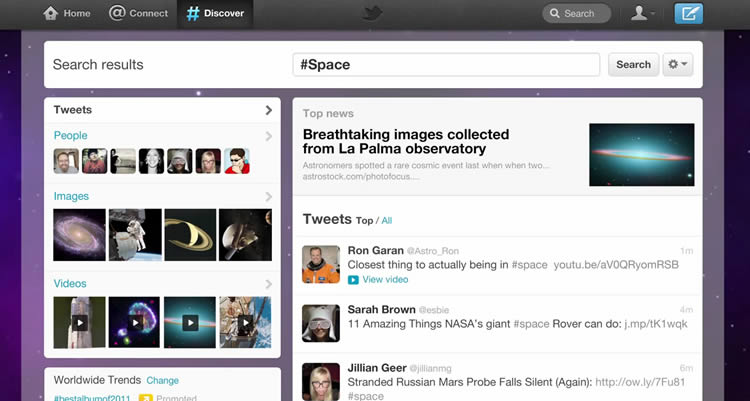Open the People results link

click(70, 135)
